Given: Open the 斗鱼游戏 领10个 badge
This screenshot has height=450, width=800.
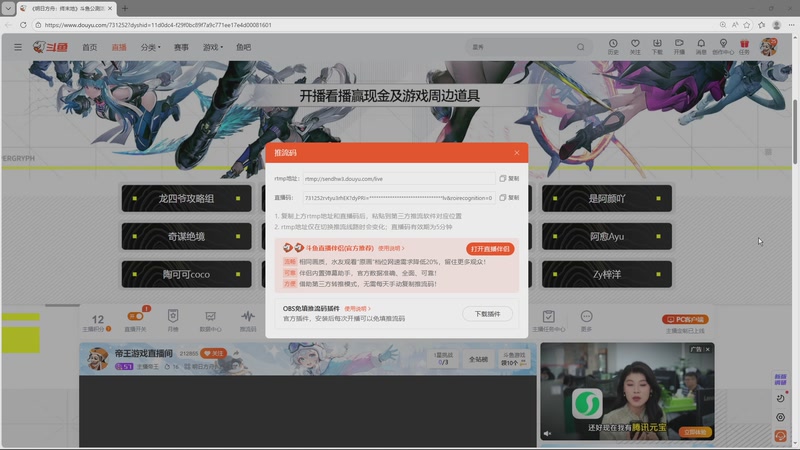Looking at the screenshot, I should [x=513, y=359].
